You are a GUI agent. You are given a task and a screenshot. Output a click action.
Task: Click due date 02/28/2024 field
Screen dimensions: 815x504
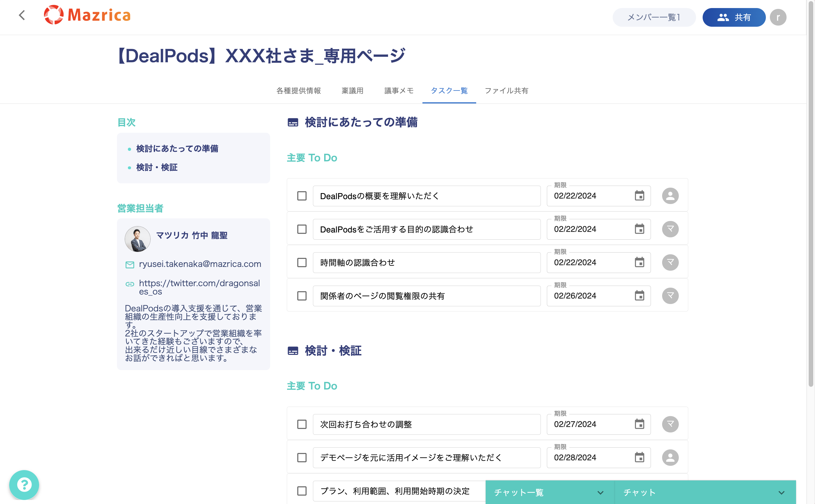pos(599,458)
